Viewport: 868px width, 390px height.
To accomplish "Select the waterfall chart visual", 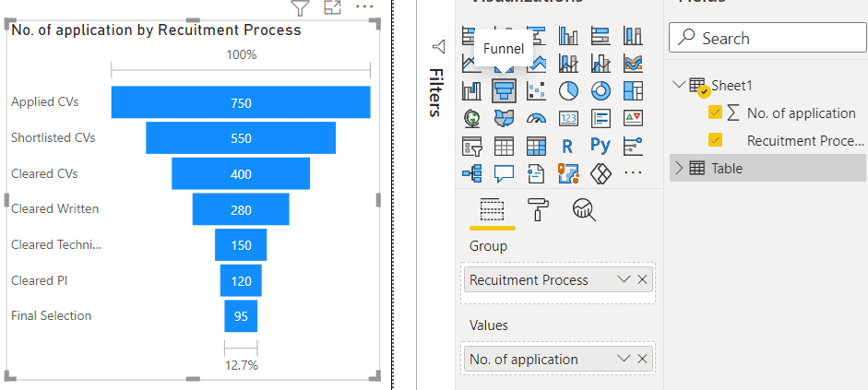I will click(x=472, y=90).
